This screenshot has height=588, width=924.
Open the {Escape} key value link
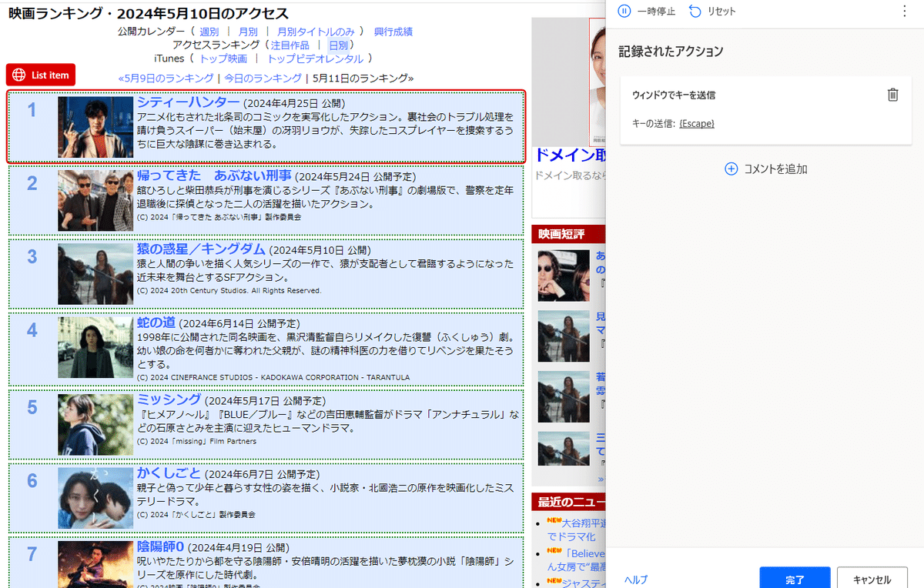pos(696,123)
